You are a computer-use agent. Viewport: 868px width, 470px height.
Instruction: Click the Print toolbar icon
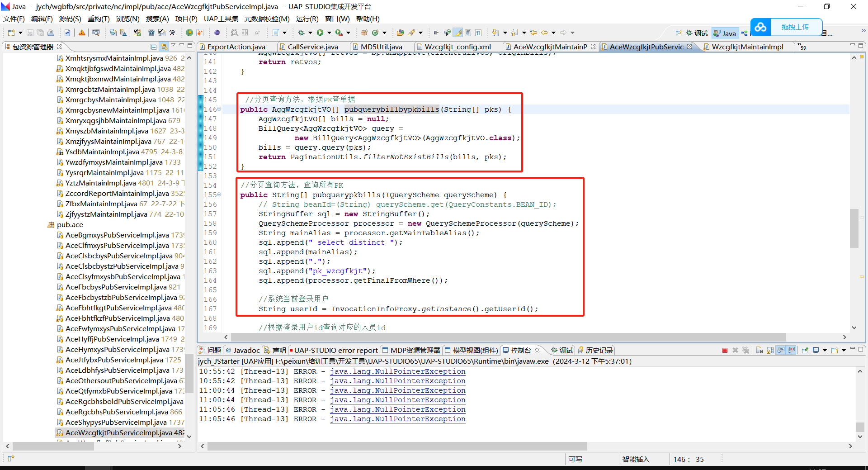pos(51,33)
